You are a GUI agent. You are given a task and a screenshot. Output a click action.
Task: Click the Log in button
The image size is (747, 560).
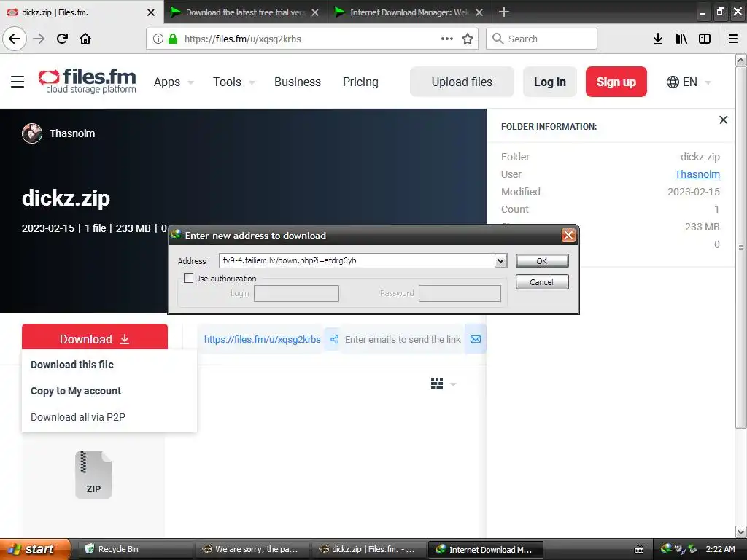tap(550, 82)
